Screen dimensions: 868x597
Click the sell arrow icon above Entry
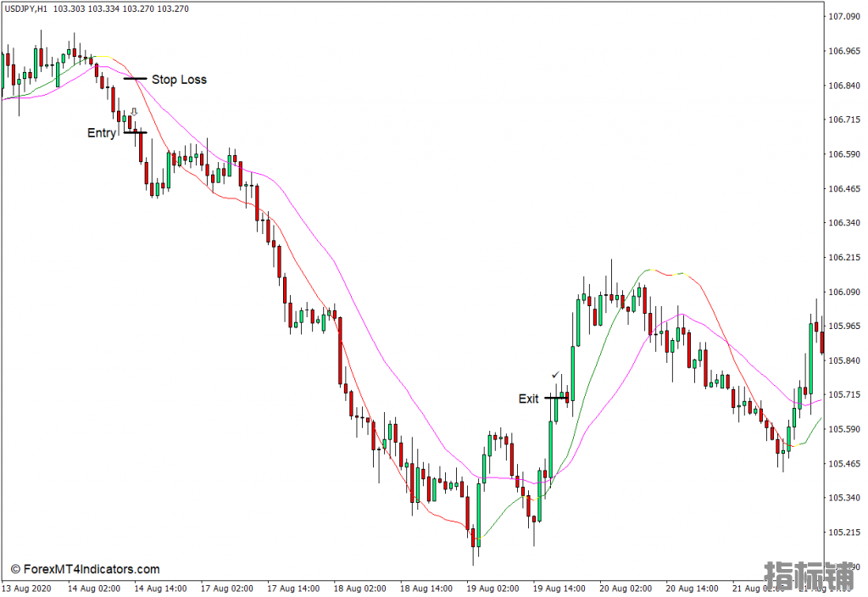click(x=134, y=112)
